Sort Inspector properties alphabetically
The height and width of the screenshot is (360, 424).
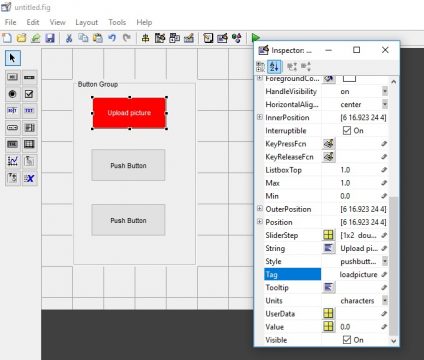(274, 67)
